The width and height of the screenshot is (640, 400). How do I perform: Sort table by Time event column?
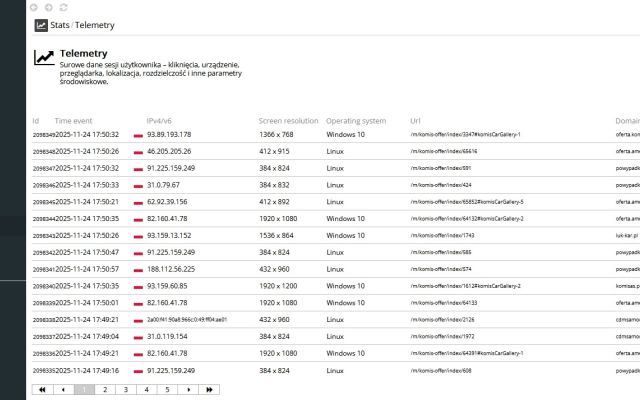[74, 121]
